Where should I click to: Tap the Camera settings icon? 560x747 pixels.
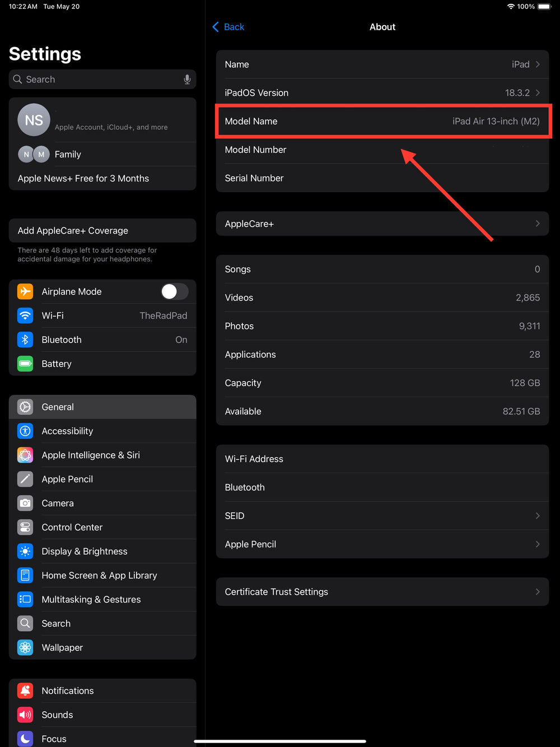point(25,503)
